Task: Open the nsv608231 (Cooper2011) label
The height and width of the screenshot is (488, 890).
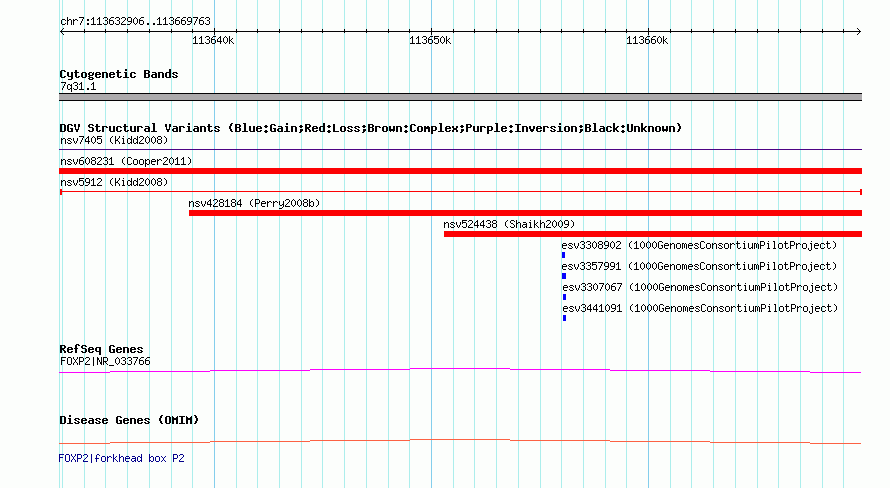Action: point(126,161)
